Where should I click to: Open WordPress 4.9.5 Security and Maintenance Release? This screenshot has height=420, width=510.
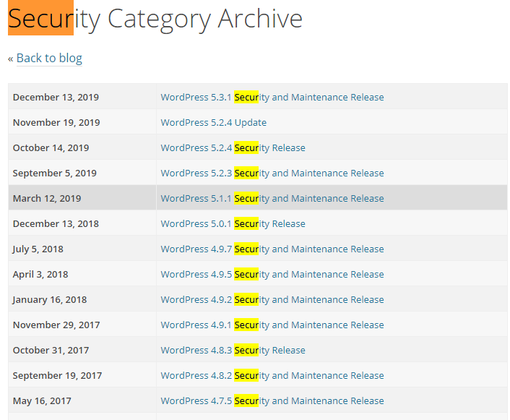click(x=272, y=274)
